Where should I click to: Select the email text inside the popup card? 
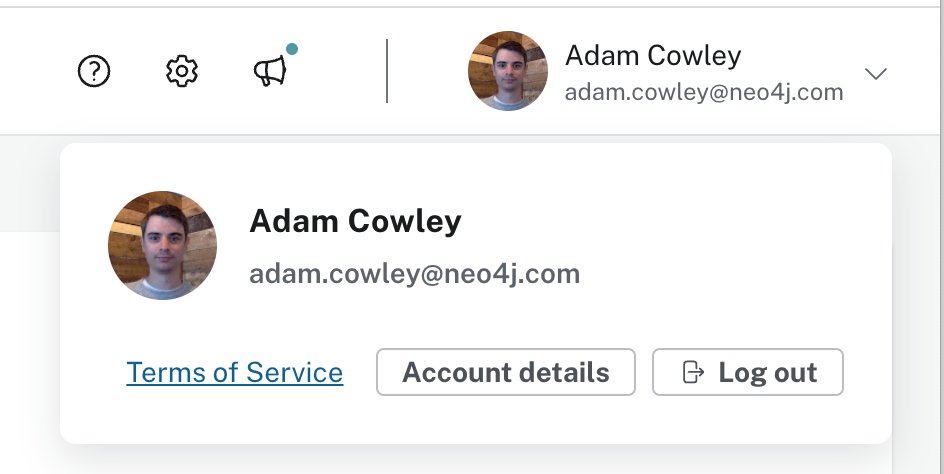coord(414,274)
